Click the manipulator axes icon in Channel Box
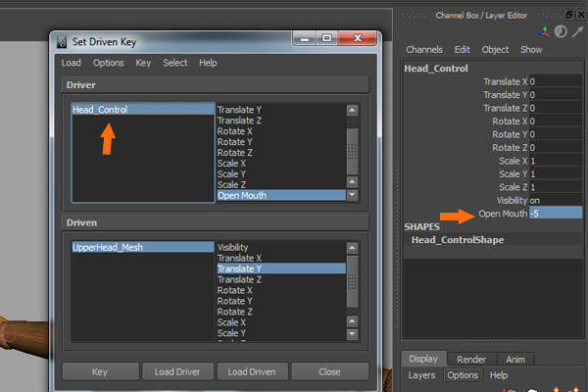588x392 pixels. click(543, 32)
